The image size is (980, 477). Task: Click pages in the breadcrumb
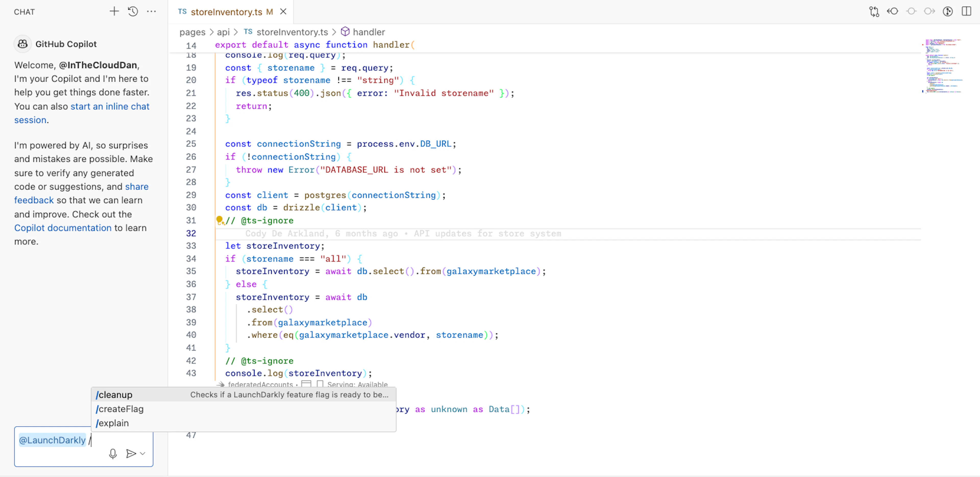click(192, 32)
